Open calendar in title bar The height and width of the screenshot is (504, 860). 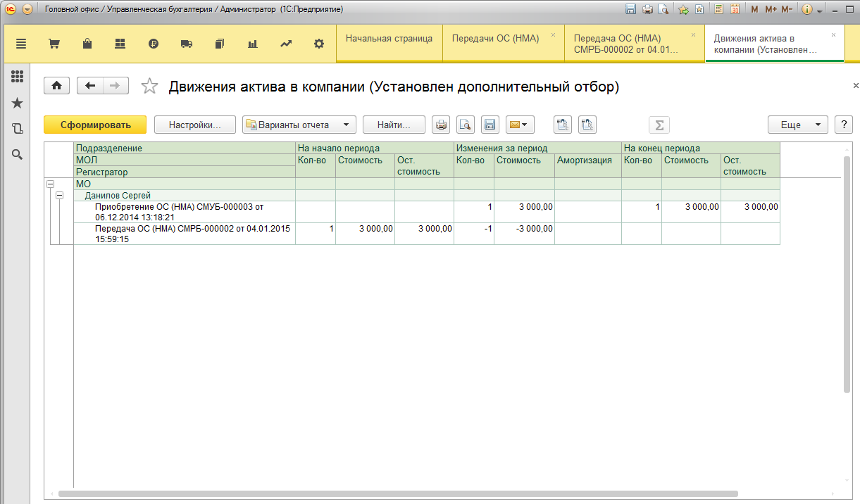[735, 9]
